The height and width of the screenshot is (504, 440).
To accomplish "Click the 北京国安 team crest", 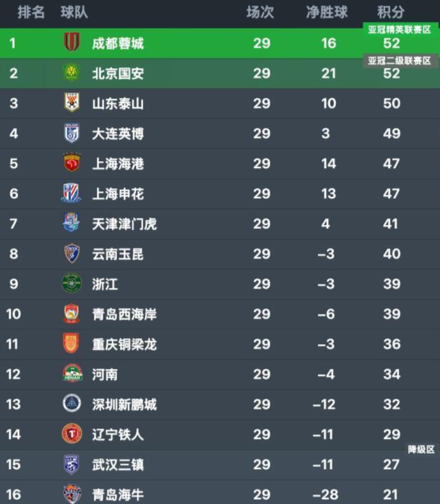I will tap(71, 72).
